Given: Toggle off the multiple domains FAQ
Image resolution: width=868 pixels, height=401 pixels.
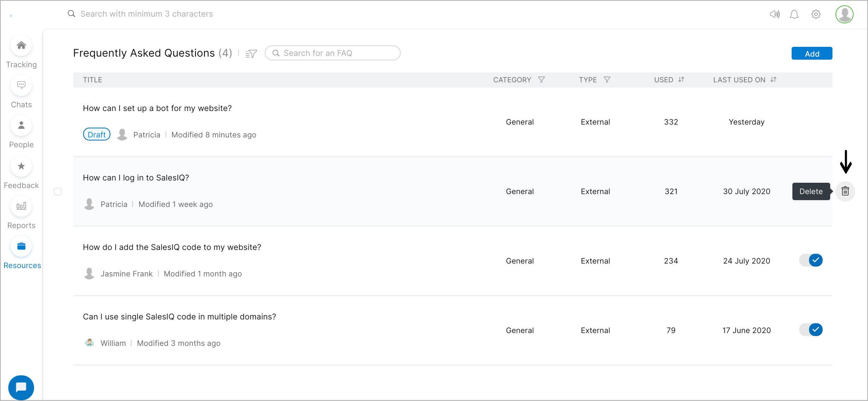Looking at the screenshot, I should (811, 330).
